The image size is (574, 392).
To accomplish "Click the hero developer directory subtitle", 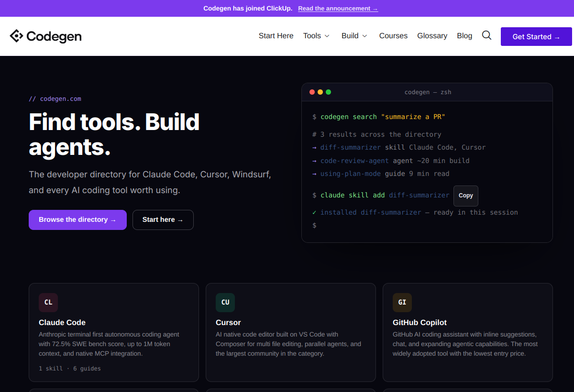I will tap(150, 182).
